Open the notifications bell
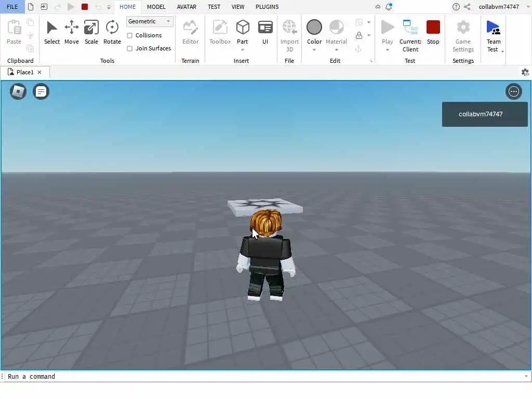 pyautogui.click(x=389, y=7)
